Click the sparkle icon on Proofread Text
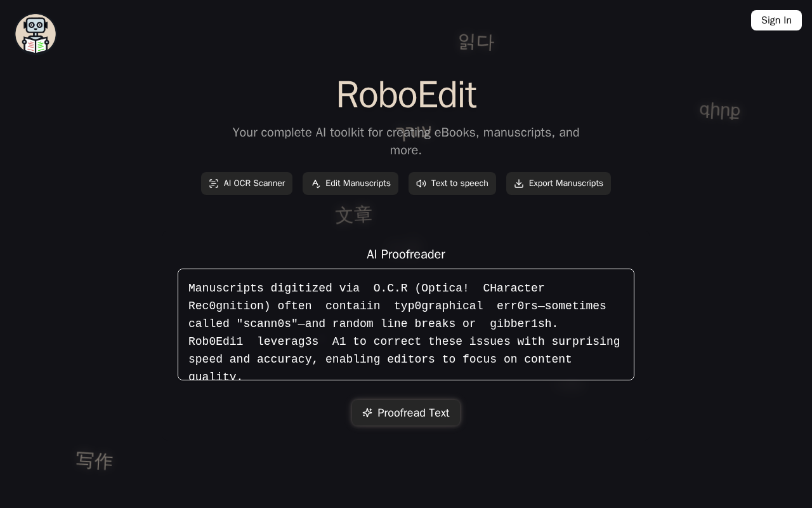Image resolution: width=812 pixels, height=508 pixels. [x=367, y=413]
